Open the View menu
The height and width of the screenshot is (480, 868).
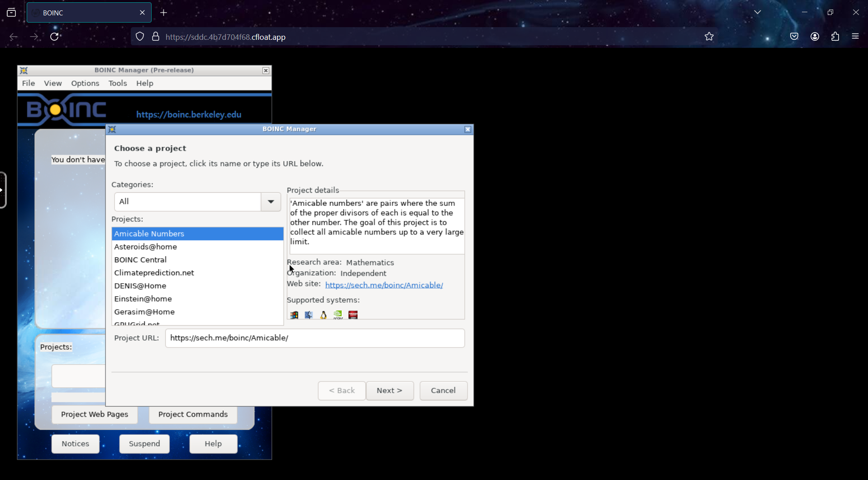(x=53, y=83)
